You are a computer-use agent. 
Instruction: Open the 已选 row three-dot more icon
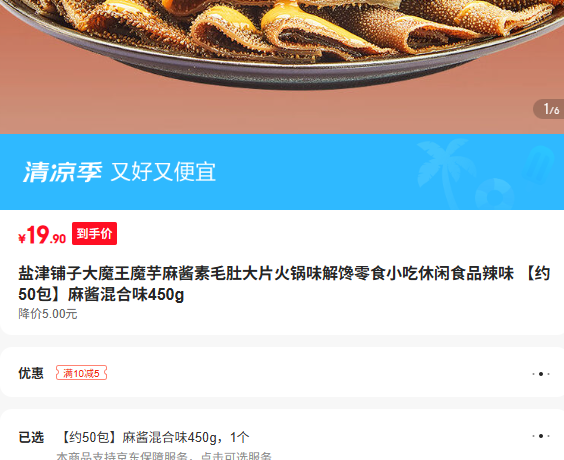point(541,436)
